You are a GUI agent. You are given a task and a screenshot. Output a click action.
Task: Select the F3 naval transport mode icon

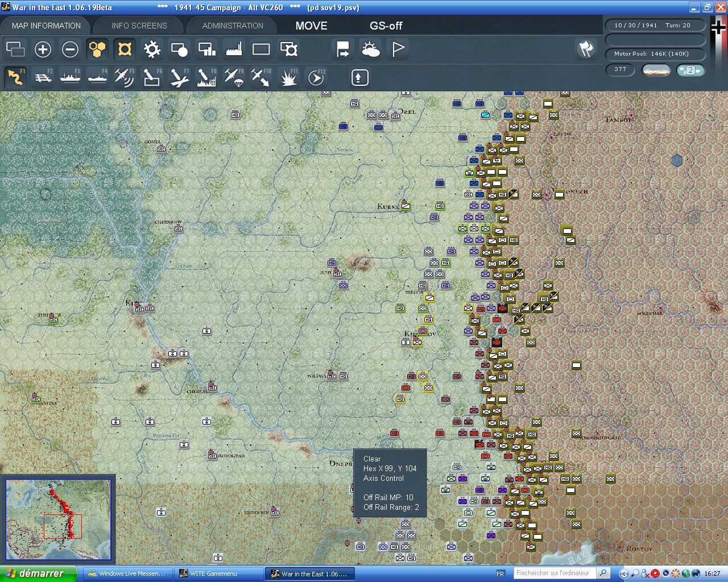pos(70,77)
